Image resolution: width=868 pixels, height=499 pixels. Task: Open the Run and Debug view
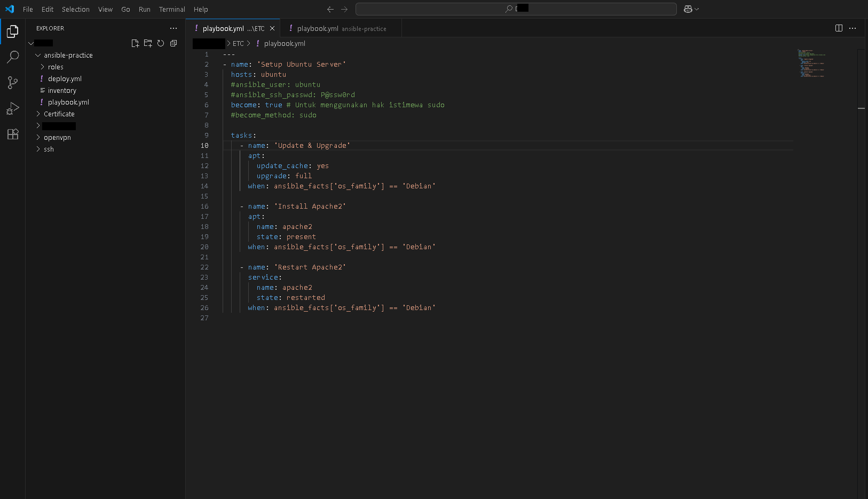click(13, 109)
